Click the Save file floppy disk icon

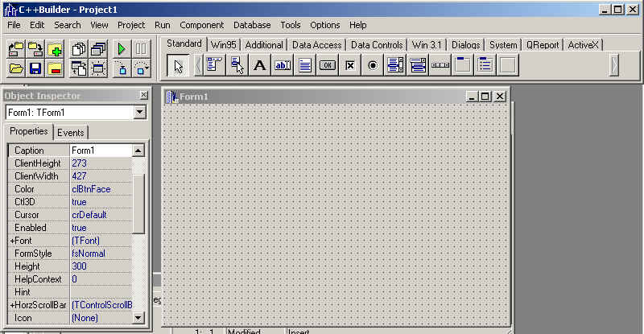click(x=35, y=68)
